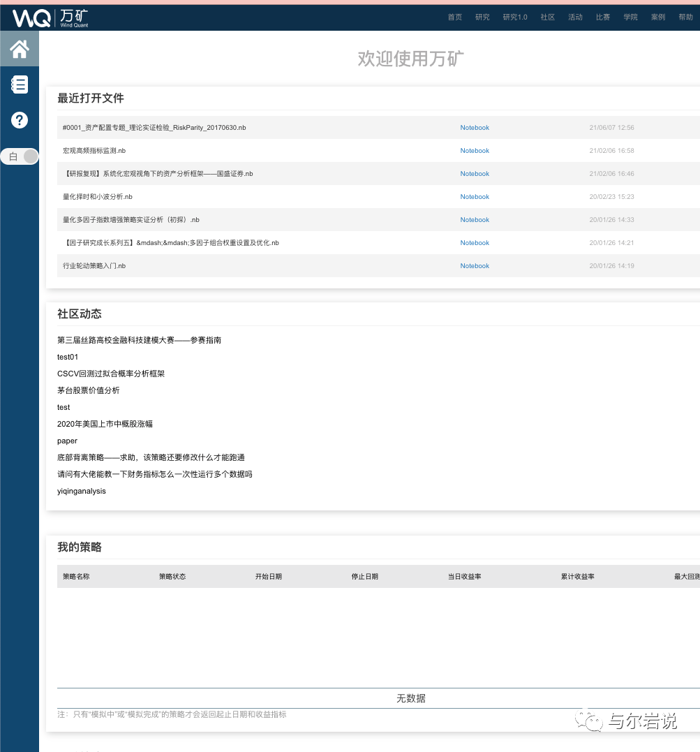The height and width of the screenshot is (752, 700).
Task: Open 活动 in top navigation
Action: (x=575, y=17)
